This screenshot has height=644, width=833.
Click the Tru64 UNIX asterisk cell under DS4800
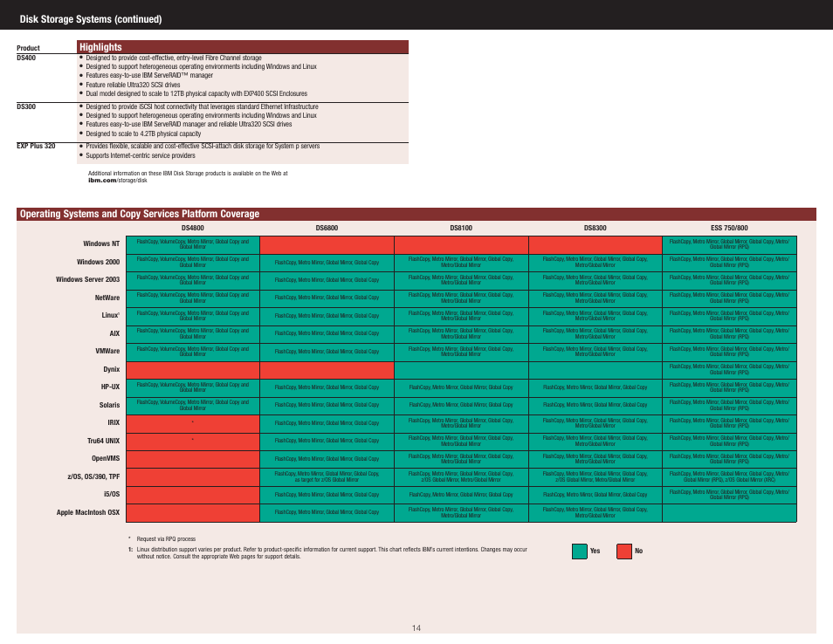[192, 442]
